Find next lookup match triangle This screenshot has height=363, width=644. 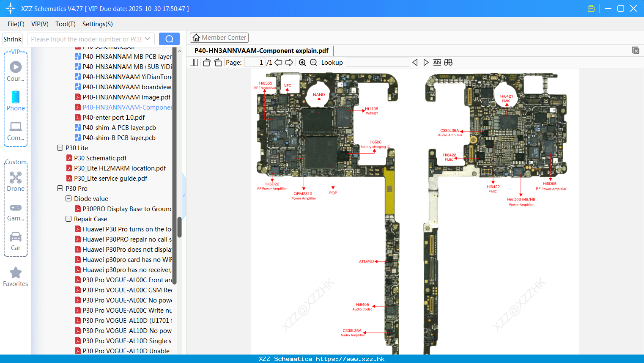point(426,62)
